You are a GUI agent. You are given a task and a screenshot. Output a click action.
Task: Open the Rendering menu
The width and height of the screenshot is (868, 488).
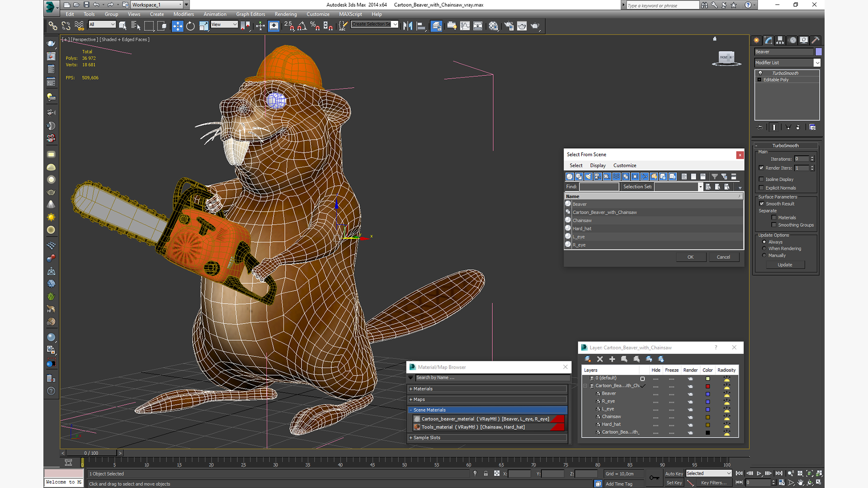click(x=286, y=14)
